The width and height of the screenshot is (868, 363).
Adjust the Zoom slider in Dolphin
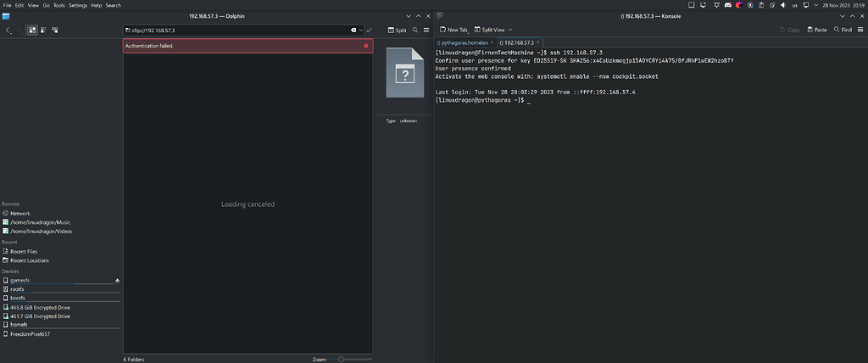coord(342,359)
